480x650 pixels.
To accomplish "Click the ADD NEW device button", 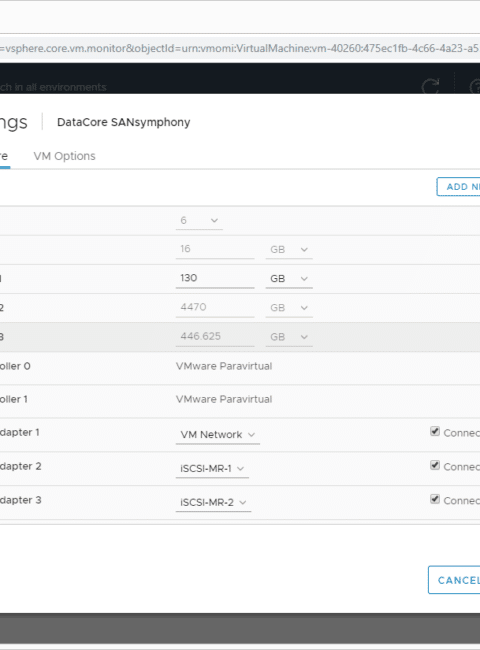I will click(x=458, y=187).
